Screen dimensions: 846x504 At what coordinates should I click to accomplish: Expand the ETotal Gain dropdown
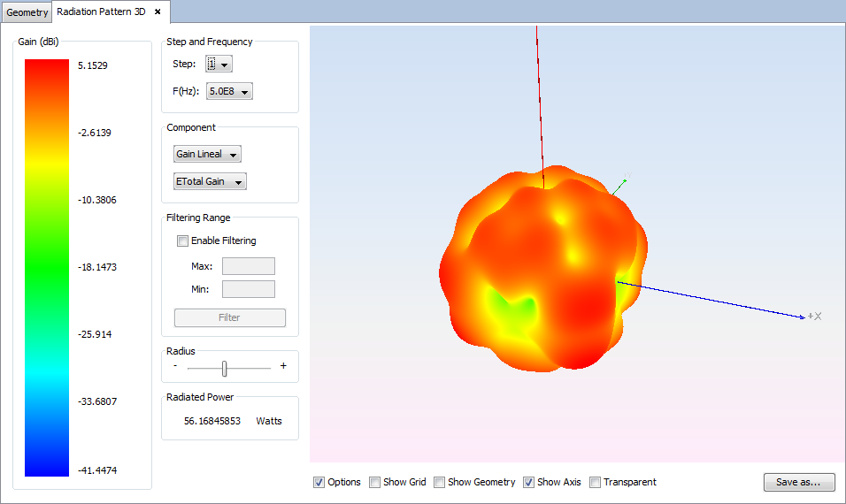pyautogui.click(x=210, y=182)
